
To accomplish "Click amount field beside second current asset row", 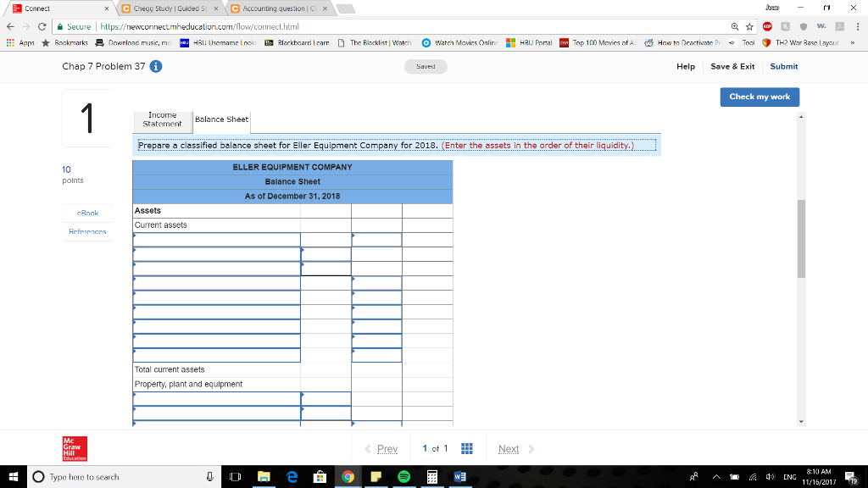I will (x=326, y=254).
